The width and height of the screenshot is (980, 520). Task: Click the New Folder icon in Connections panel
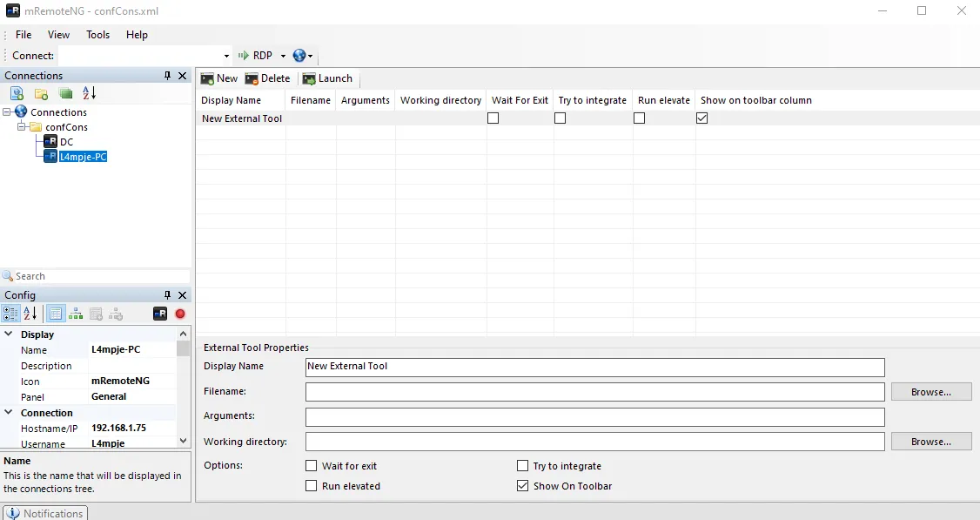pyautogui.click(x=41, y=93)
